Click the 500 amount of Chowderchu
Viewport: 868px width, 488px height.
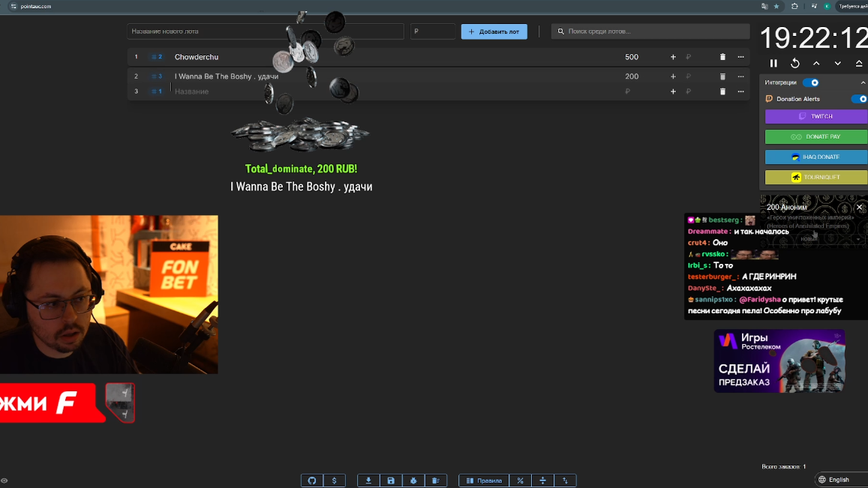pyautogui.click(x=632, y=57)
